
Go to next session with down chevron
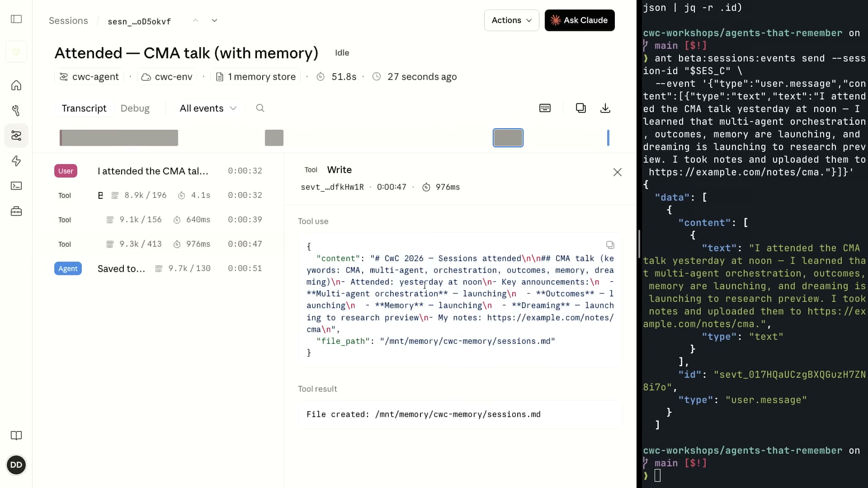[x=215, y=20]
